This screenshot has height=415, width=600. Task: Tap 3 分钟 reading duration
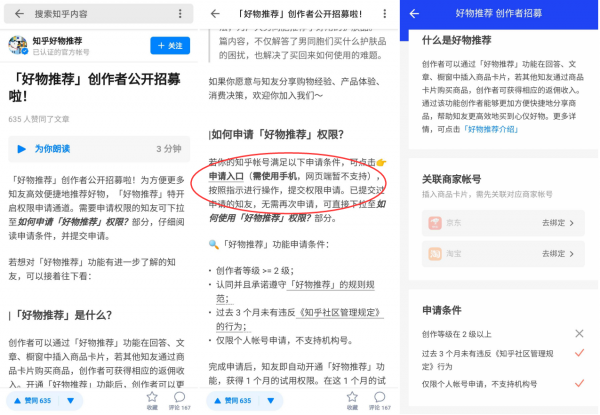tap(169, 149)
